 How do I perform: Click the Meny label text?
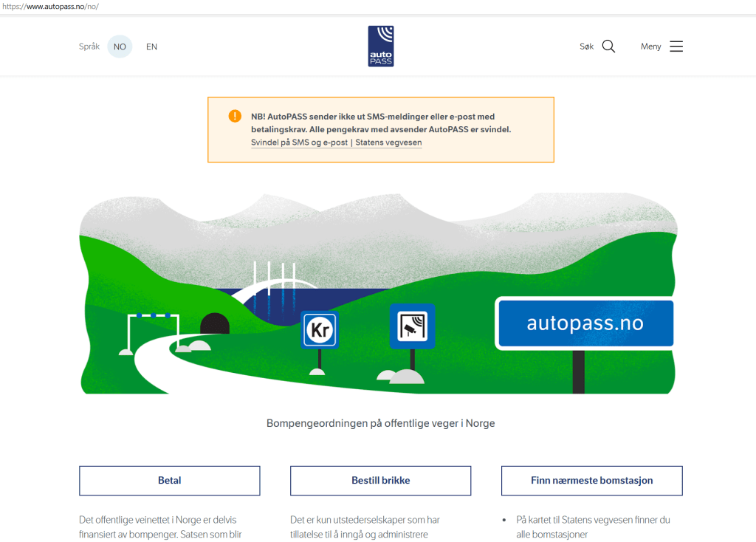coord(650,47)
